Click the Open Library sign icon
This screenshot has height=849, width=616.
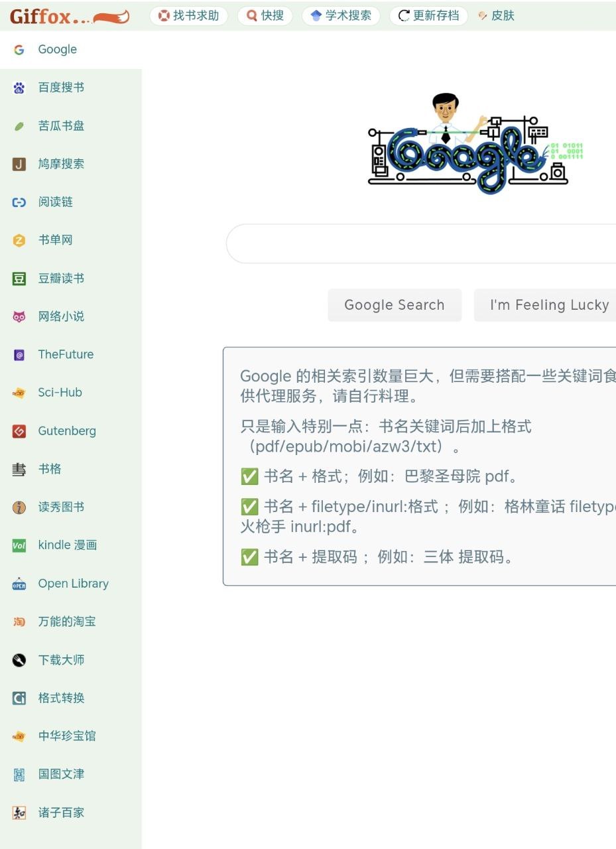coord(19,584)
